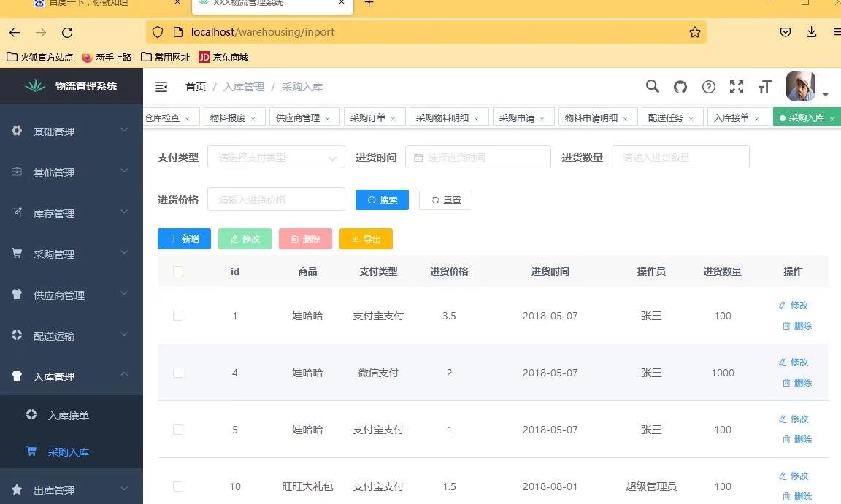Click the blue 搜索 button
841x504 pixels.
click(x=382, y=200)
